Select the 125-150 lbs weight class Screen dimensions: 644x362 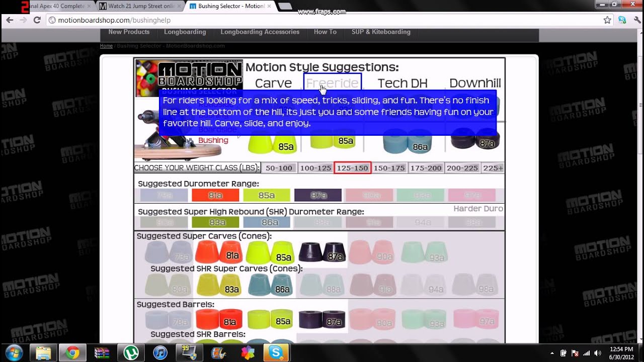[352, 168]
